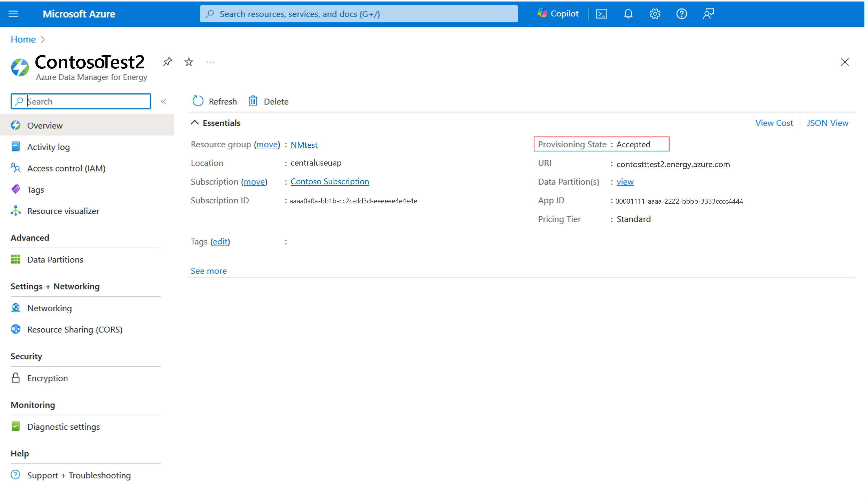Image resolution: width=868 pixels, height=497 pixels.
Task: Mark ContosoTest2 as favorite with the star
Action: click(x=189, y=62)
